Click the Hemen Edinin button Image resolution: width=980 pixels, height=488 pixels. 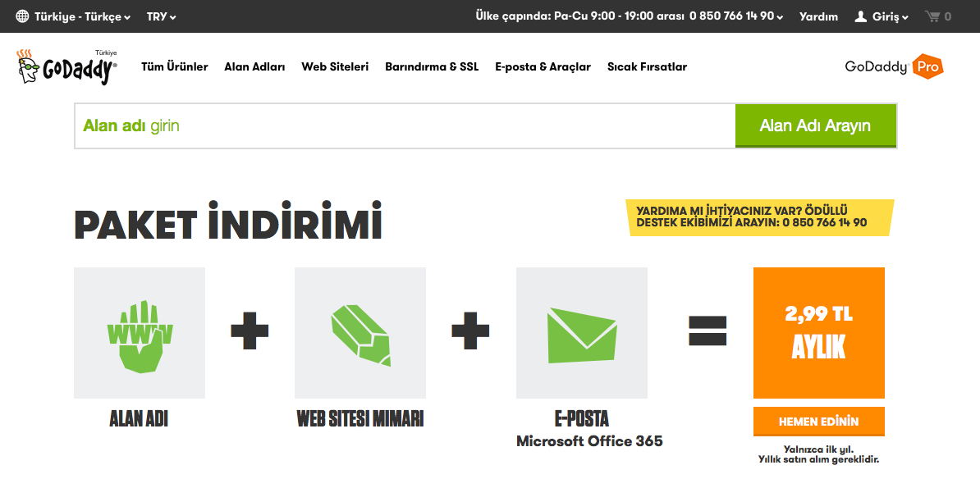click(818, 421)
